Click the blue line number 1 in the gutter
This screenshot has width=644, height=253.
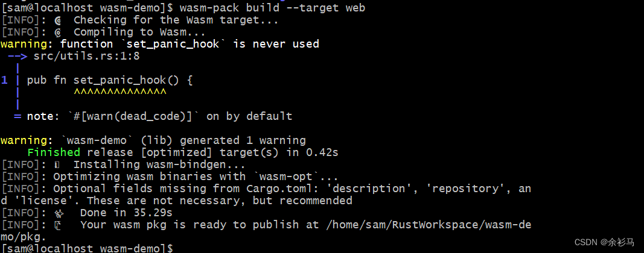[5, 80]
